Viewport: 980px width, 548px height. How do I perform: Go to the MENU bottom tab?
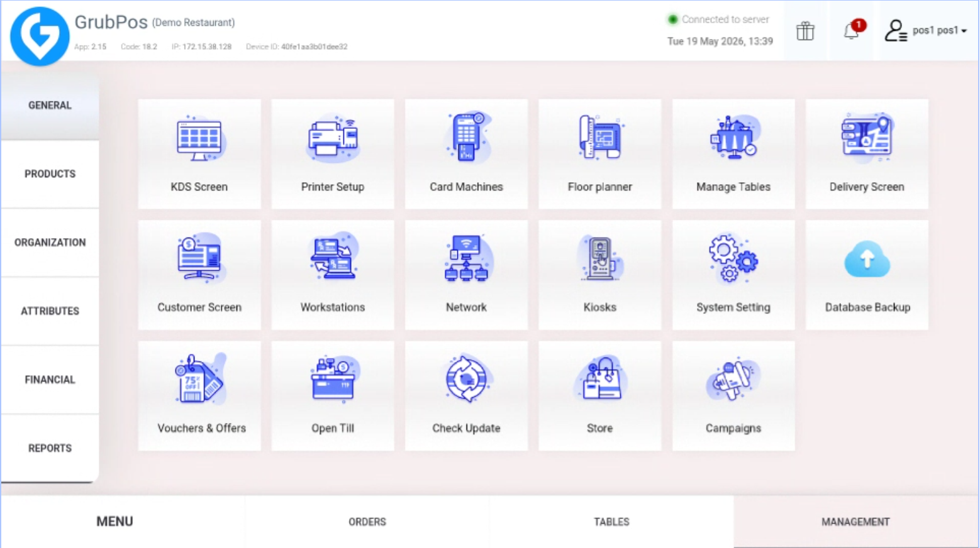click(x=123, y=522)
